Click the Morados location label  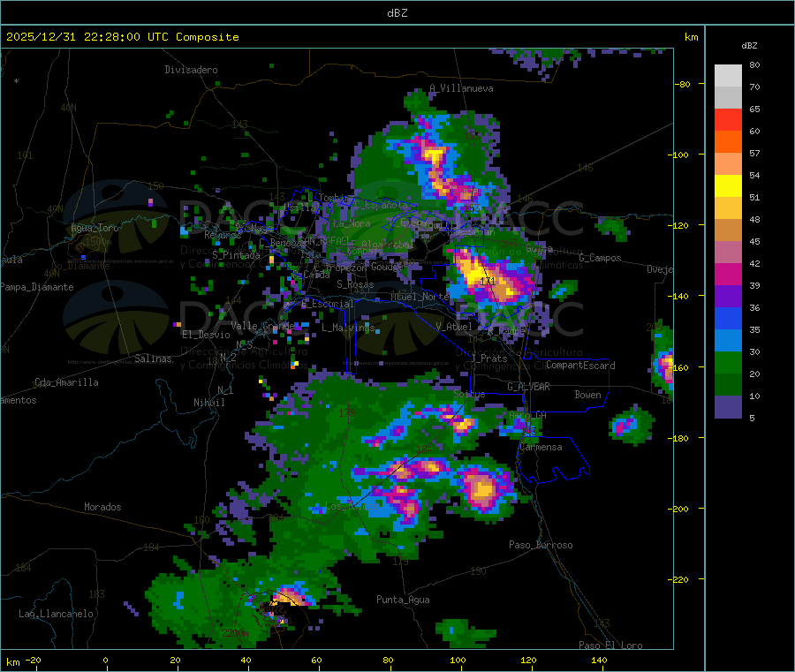point(102,507)
